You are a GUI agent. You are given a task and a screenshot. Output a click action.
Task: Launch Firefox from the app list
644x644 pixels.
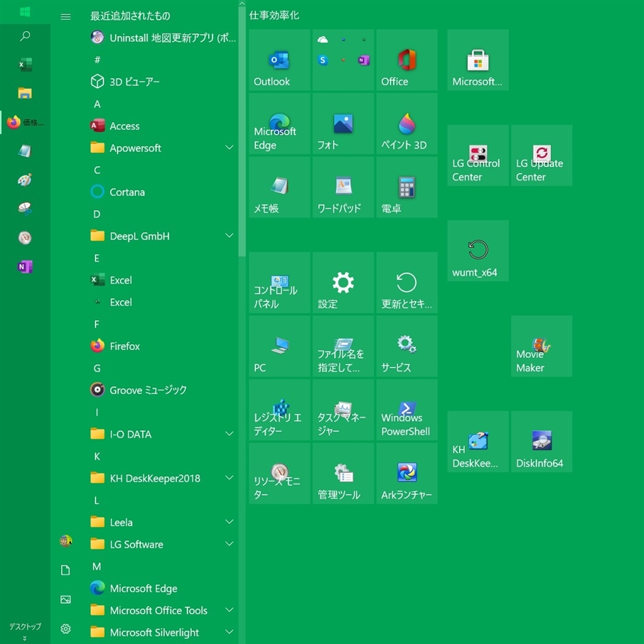(x=162, y=346)
